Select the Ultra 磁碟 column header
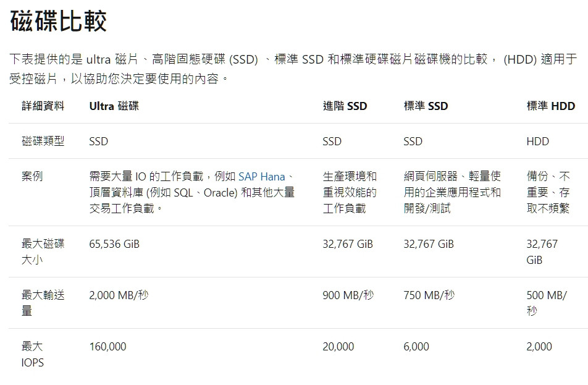Viewport: 588px width, 385px height. tap(114, 106)
